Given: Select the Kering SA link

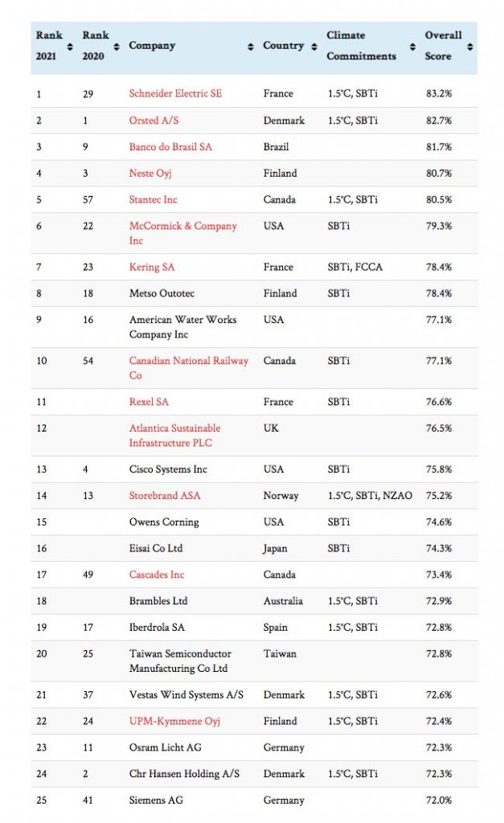Looking at the screenshot, I should pos(154,267).
